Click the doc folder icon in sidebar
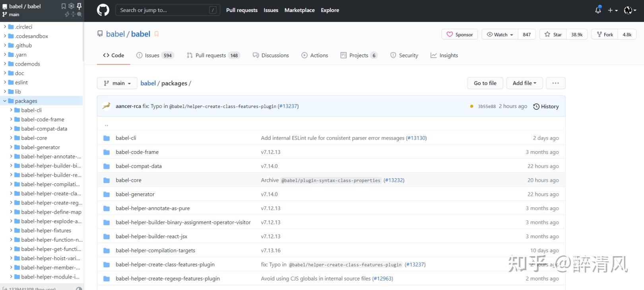 [11, 73]
